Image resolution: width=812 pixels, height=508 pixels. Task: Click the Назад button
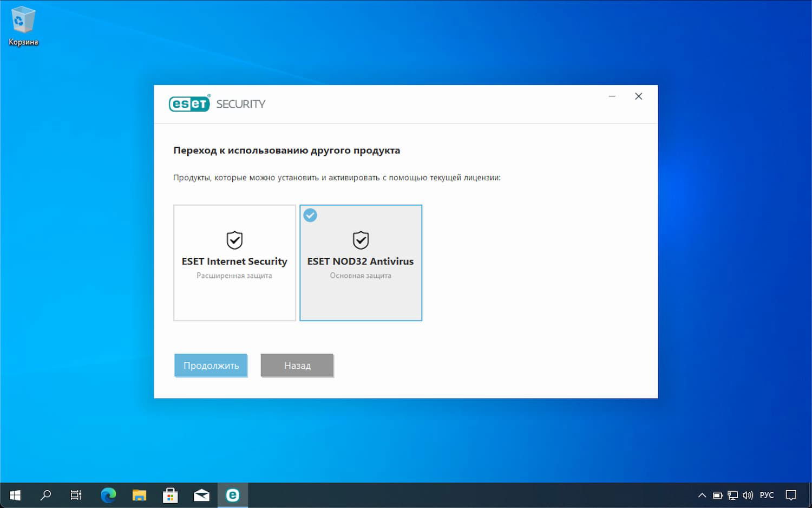[297, 365]
